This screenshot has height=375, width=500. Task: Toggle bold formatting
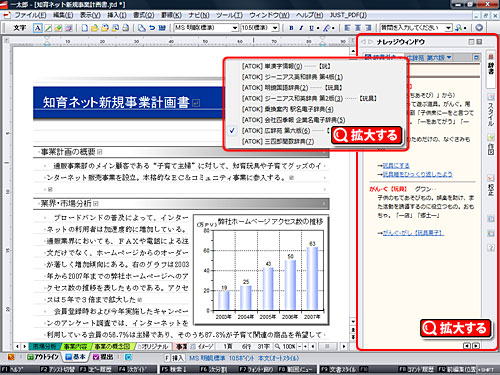291,28
